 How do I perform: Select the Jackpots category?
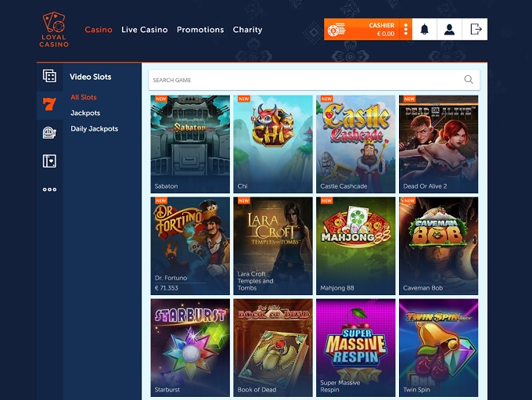[x=85, y=114]
